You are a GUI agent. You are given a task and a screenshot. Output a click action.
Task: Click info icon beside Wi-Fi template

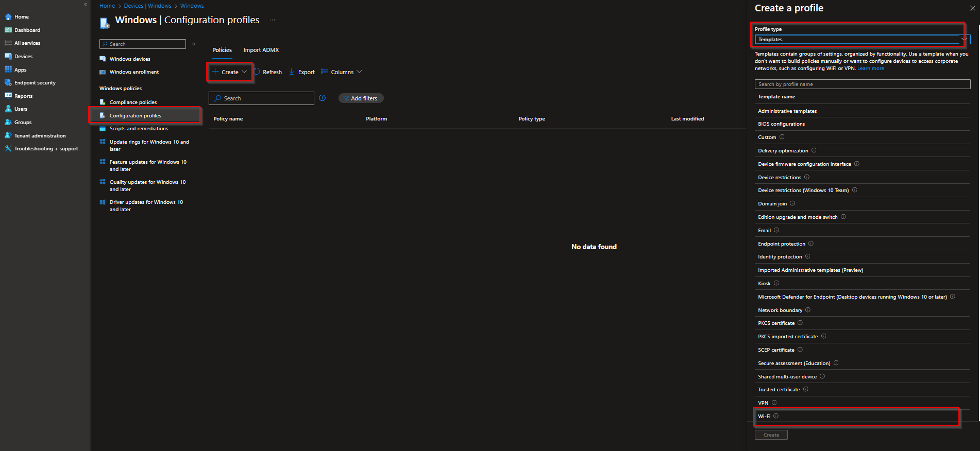[776, 416]
